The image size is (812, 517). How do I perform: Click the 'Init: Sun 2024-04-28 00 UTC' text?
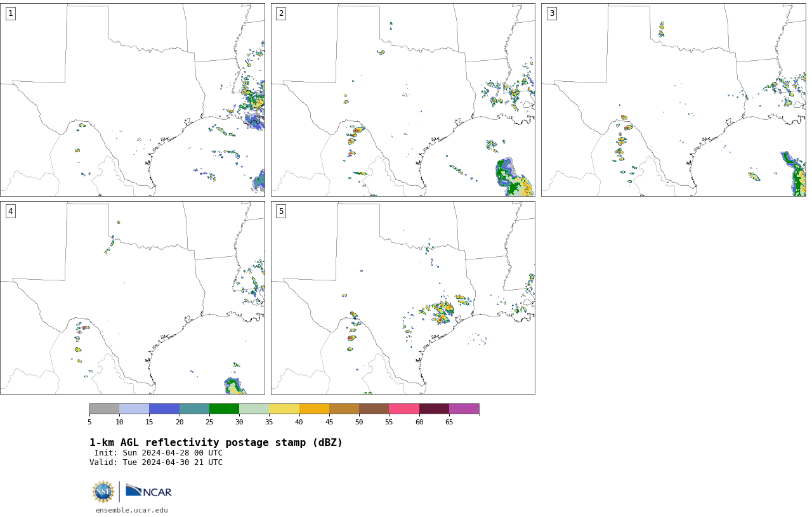click(x=159, y=453)
